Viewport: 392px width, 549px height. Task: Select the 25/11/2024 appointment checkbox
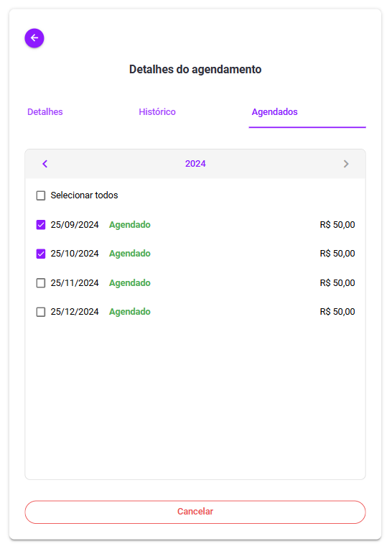click(x=41, y=283)
